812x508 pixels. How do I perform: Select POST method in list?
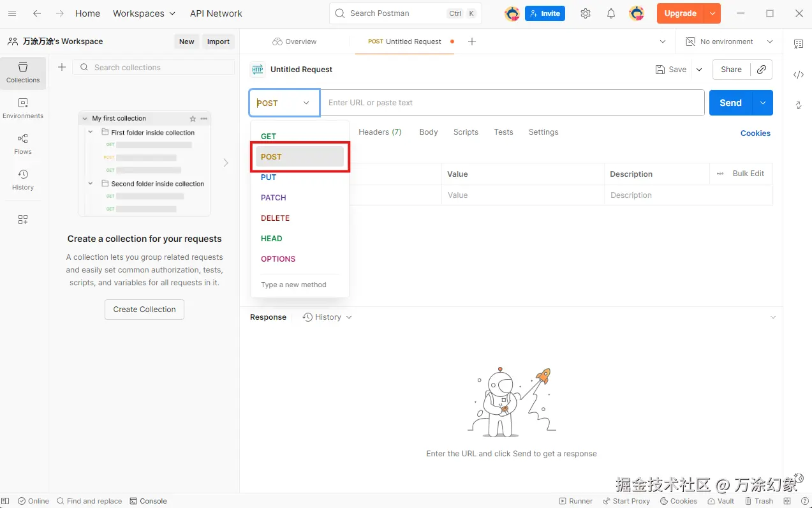coord(300,156)
